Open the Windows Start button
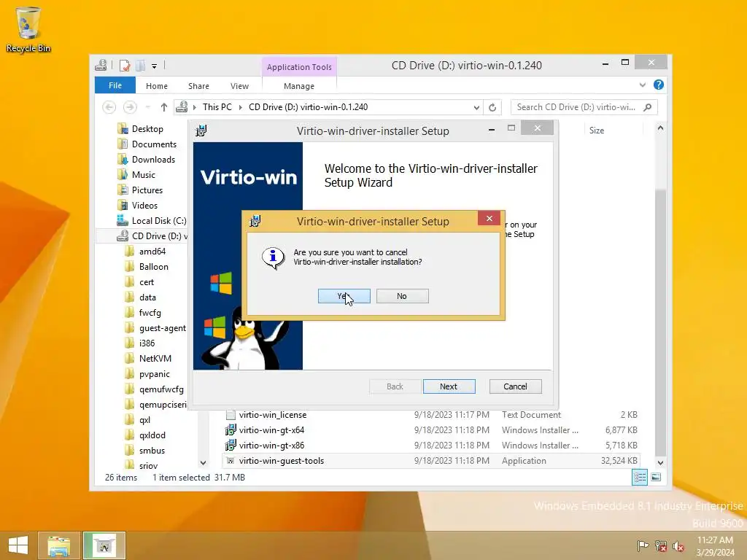Screen dimensions: 747x560 pos(18,545)
